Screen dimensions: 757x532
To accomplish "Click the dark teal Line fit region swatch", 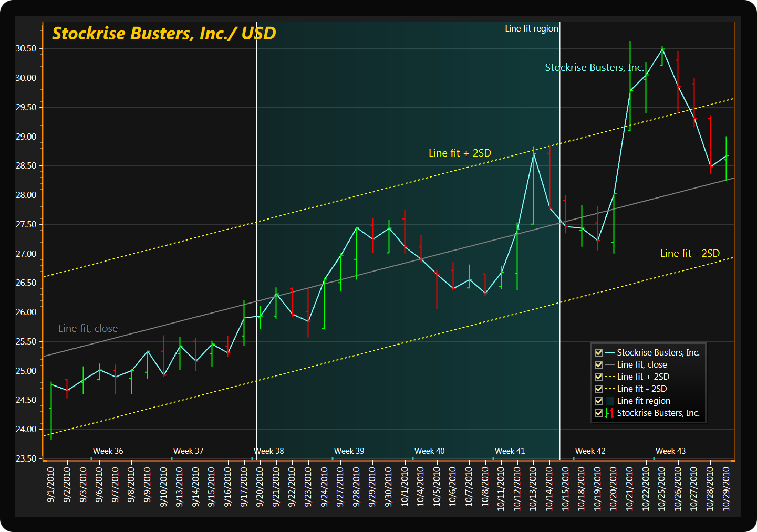I will pos(609,401).
